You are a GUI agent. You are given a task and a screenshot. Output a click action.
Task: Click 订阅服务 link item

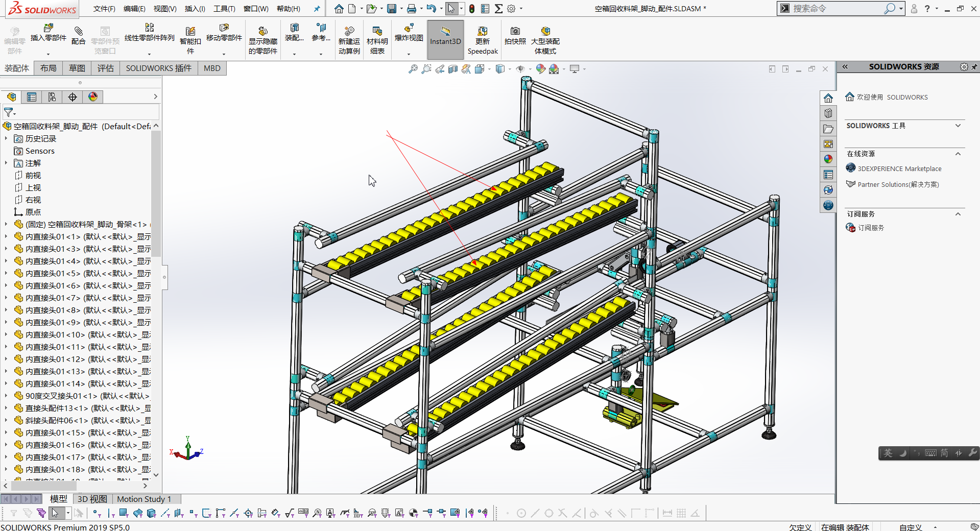coord(871,228)
